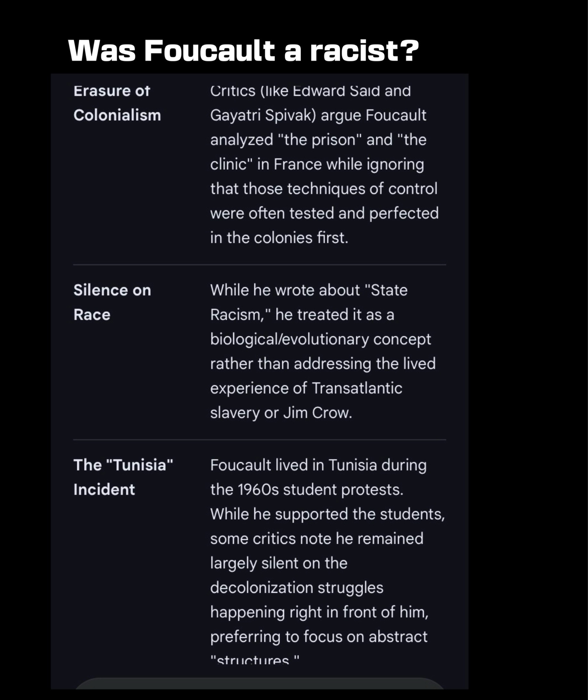Click the "Was Foucault a racist?" title
This screenshot has height=700, width=588.
tap(243, 51)
